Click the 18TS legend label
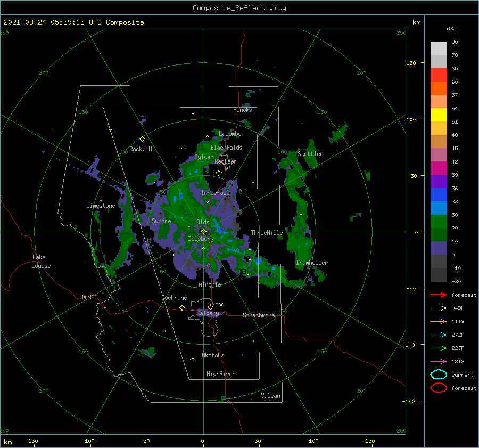The image size is (479, 448). (x=458, y=362)
